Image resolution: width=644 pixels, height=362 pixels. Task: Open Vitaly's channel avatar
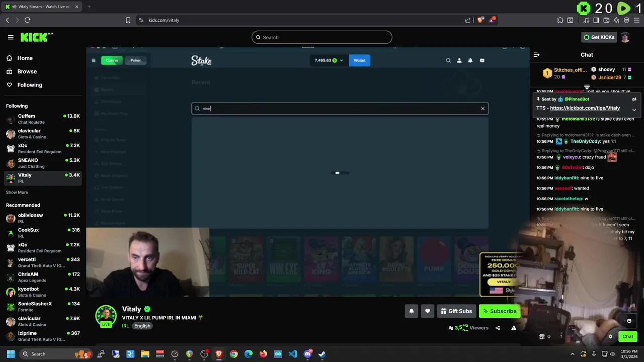click(106, 316)
